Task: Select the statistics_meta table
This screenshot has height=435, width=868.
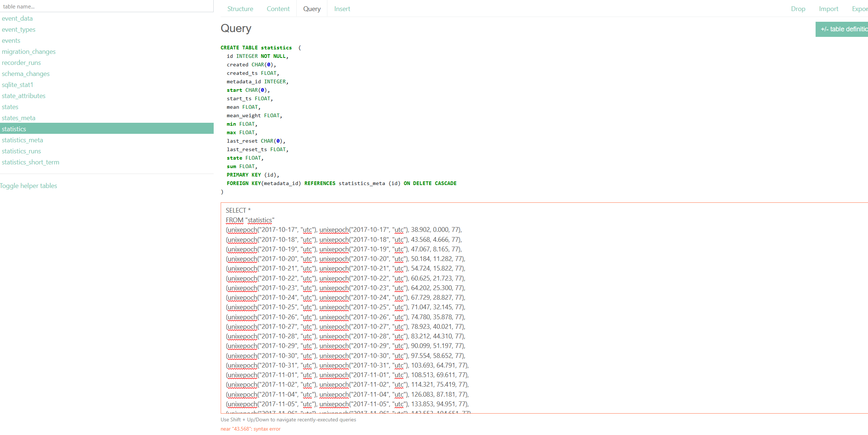Action: pyautogui.click(x=23, y=140)
